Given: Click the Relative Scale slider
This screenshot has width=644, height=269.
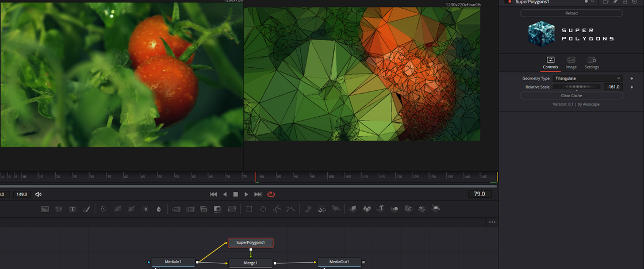Looking at the screenshot, I should click(577, 87).
